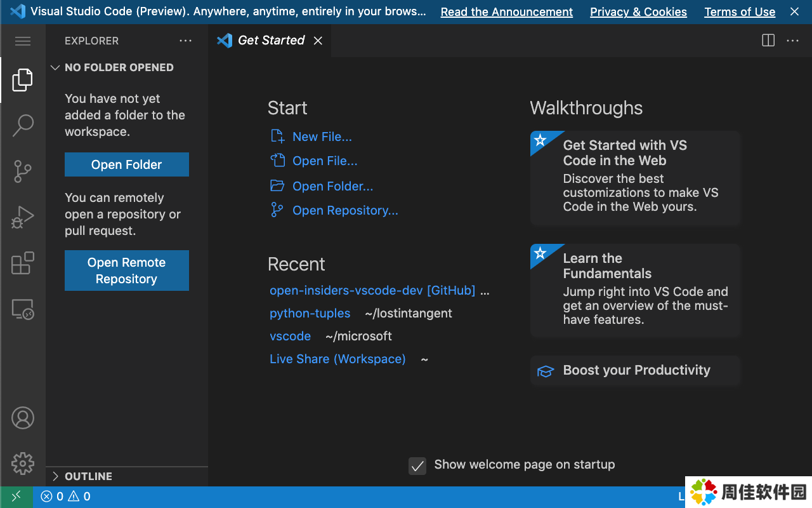This screenshot has width=812, height=508.
Task: Open the Search view icon
Action: point(23,125)
